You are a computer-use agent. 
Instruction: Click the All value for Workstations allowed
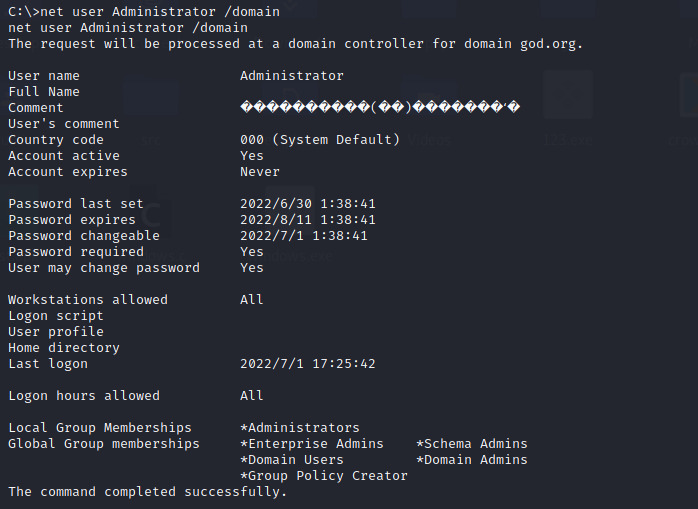252,300
